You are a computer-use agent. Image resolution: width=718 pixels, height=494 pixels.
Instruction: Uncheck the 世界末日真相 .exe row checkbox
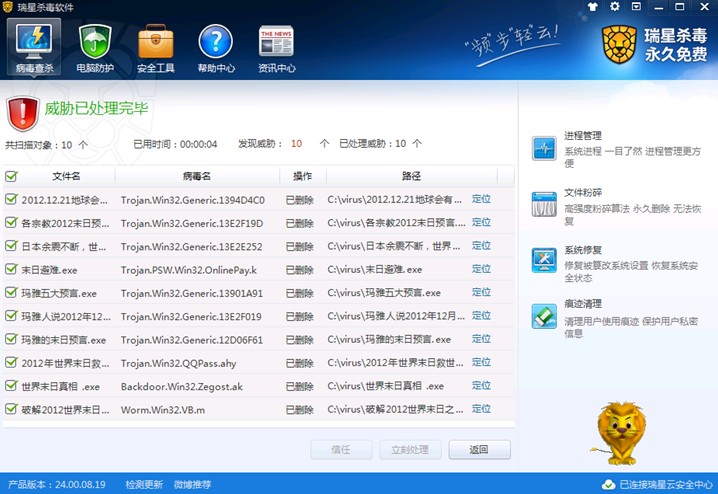click(x=11, y=386)
